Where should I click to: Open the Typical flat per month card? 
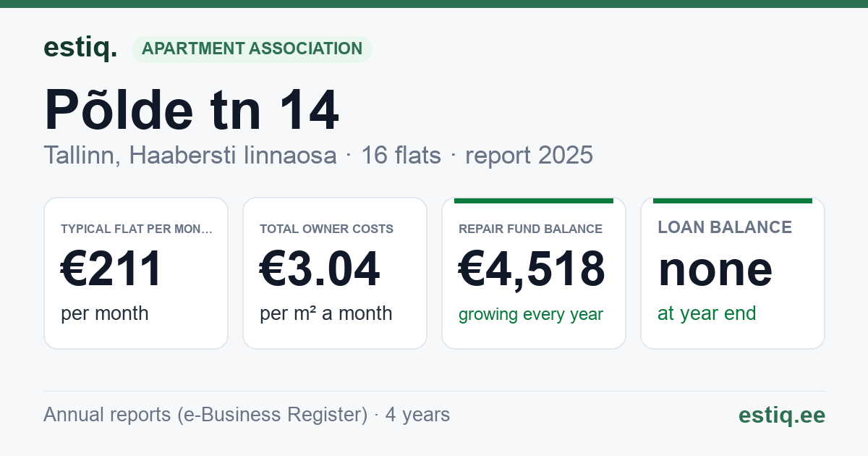(136, 273)
